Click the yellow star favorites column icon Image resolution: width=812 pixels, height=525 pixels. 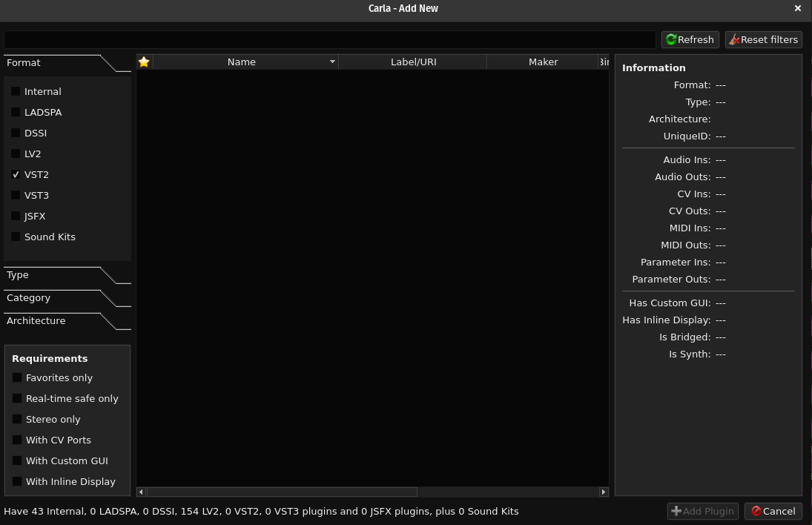(144, 62)
